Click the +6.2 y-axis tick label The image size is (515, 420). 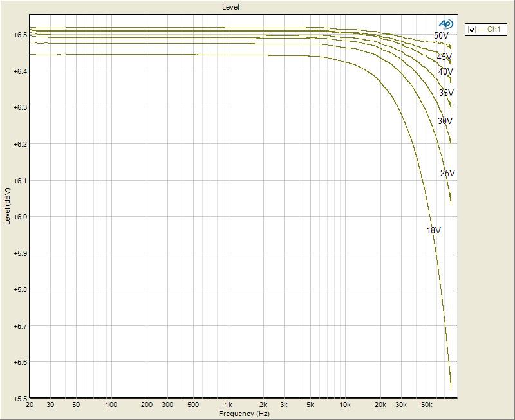tap(20, 144)
